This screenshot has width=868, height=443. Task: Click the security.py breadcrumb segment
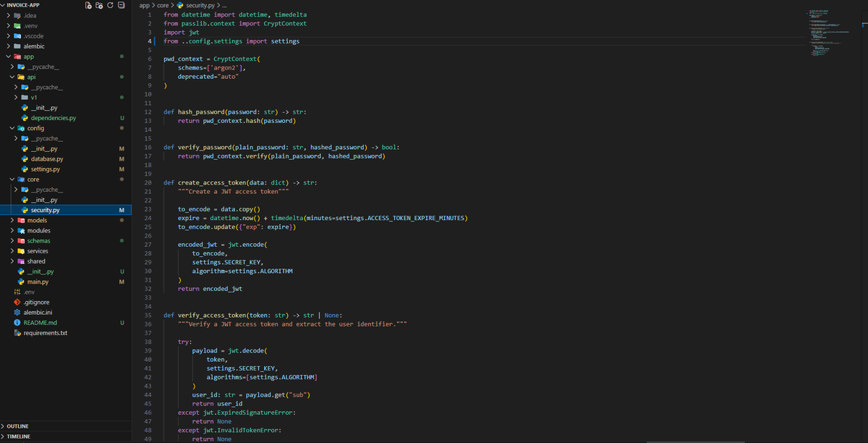[x=200, y=5]
